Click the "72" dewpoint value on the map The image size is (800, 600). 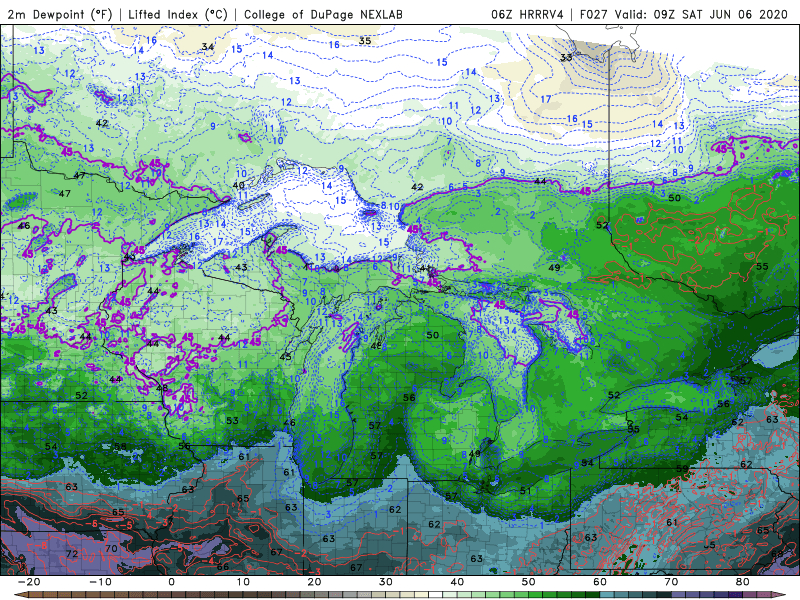[x=72, y=554]
